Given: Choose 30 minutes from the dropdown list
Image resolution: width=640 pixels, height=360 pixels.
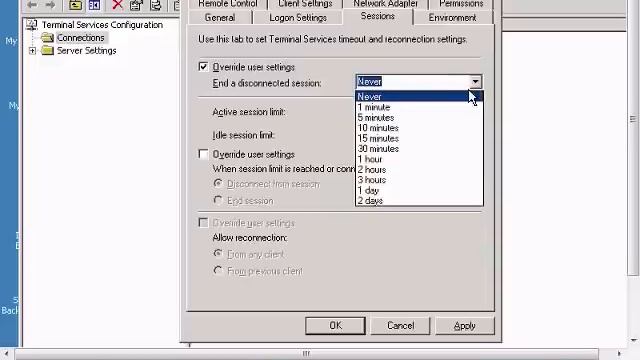Looking at the screenshot, I should (x=419, y=149).
